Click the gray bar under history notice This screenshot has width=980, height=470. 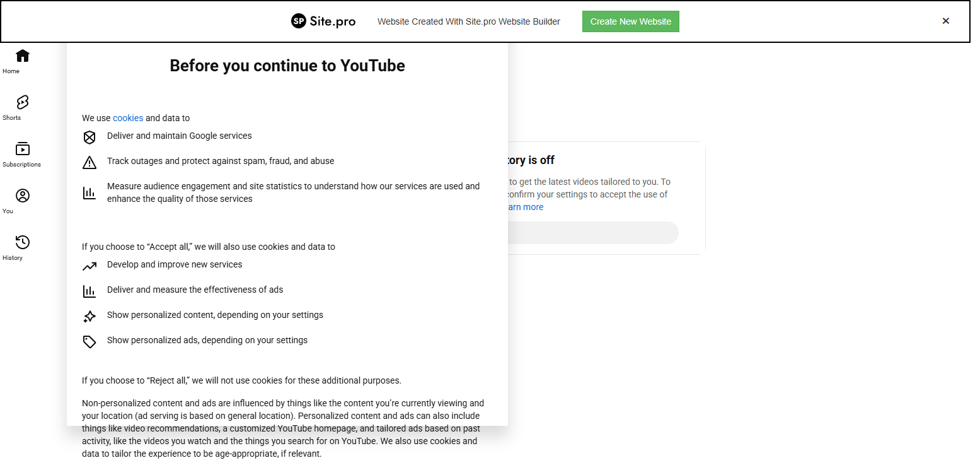pos(592,233)
